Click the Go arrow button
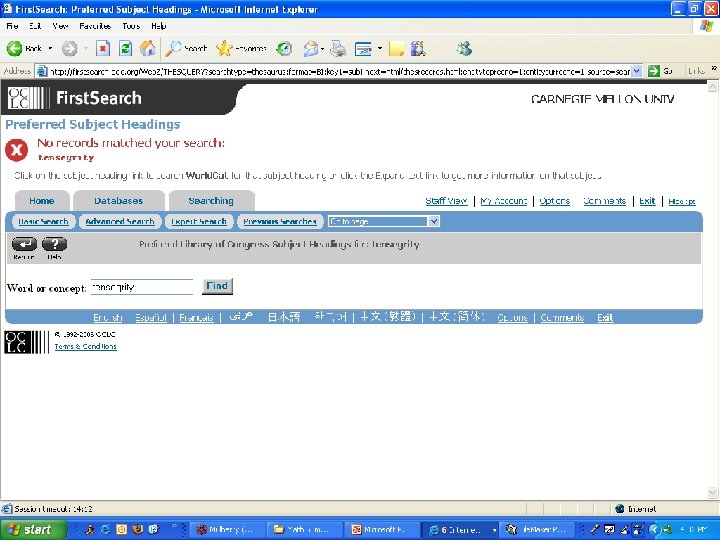Viewport: 720px width, 540px height. pyautogui.click(x=660, y=71)
